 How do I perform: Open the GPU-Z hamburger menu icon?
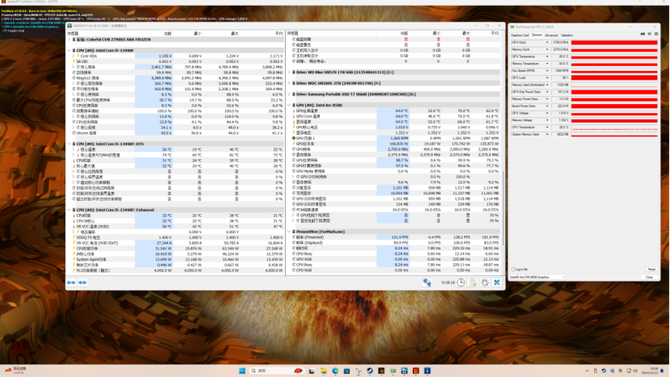click(x=656, y=34)
